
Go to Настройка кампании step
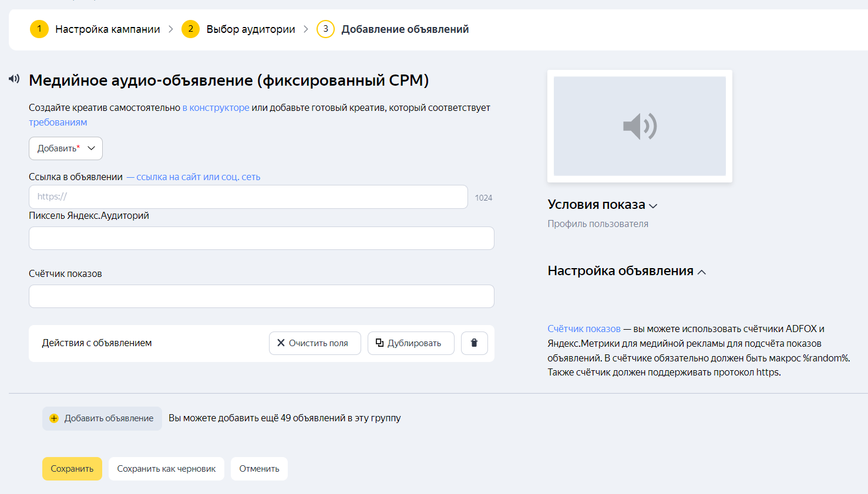coord(107,29)
